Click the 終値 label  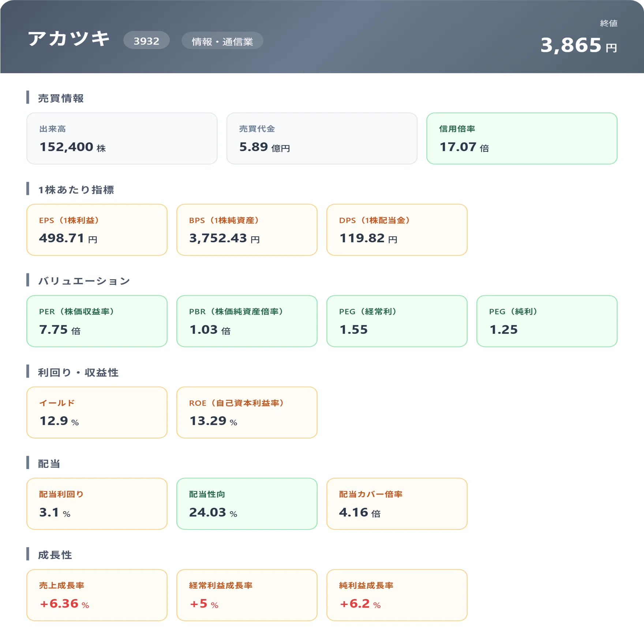[609, 23]
